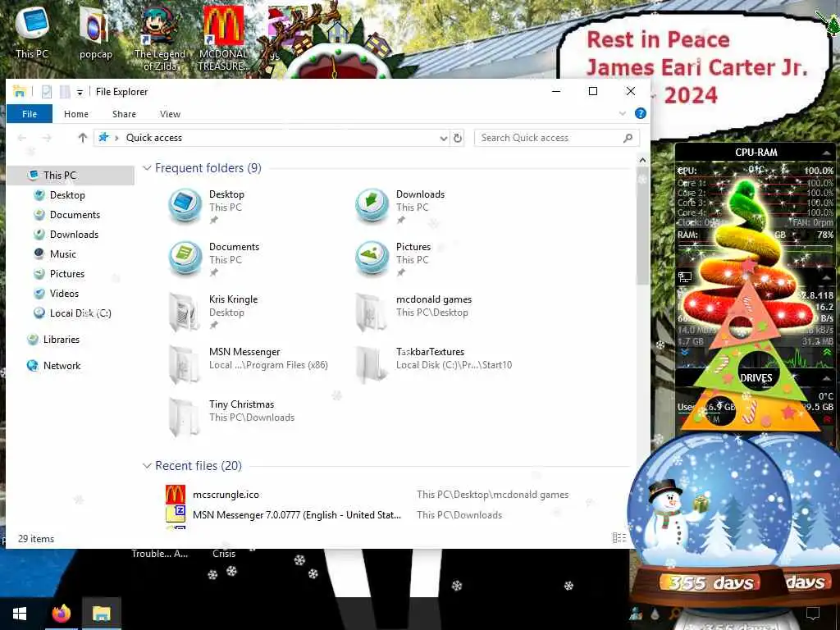
Task: Go up one folder level
Action: coord(82,138)
